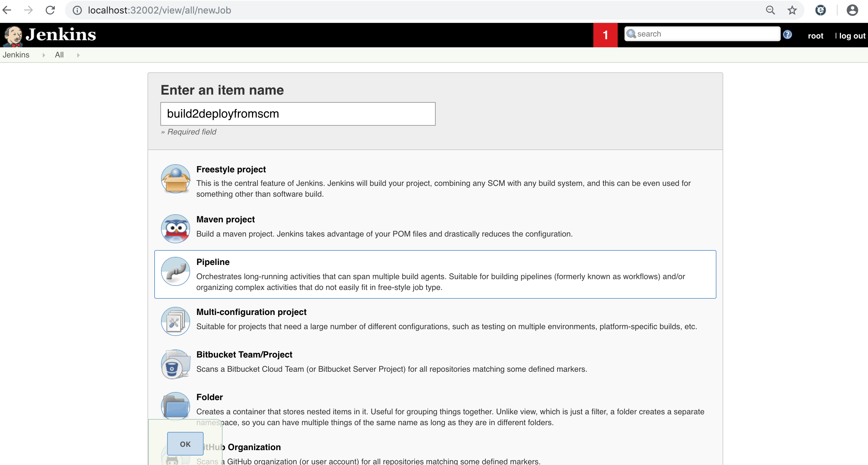Go to the Jenkins breadcrumb home
Screen dimensions: 868x465
tap(16, 55)
